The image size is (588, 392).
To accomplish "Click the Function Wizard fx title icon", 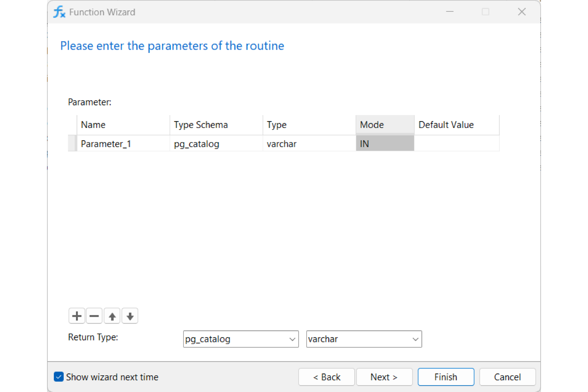I will coord(59,12).
